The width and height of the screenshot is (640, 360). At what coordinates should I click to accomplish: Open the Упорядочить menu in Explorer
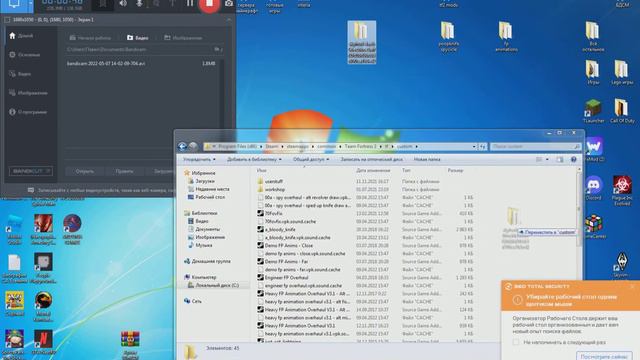199,160
